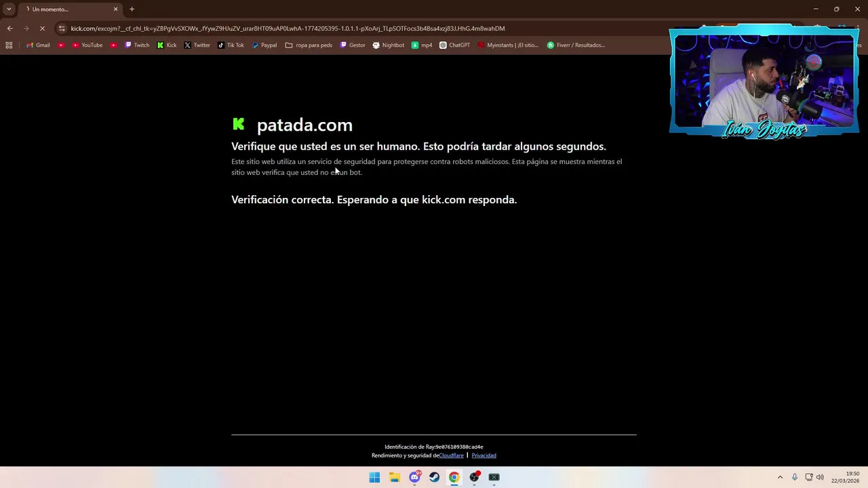Click the kick.com URL address bar

288,28
